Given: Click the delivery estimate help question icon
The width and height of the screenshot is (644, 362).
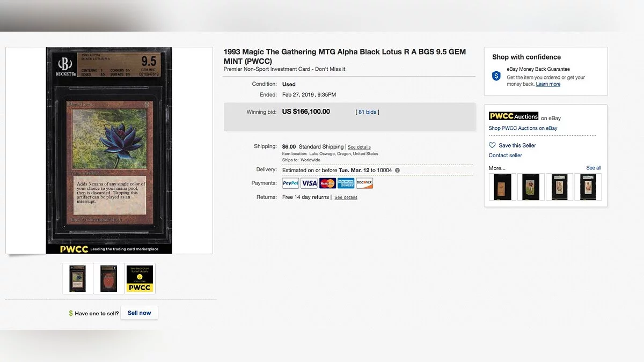Looking at the screenshot, I should point(397,171).
